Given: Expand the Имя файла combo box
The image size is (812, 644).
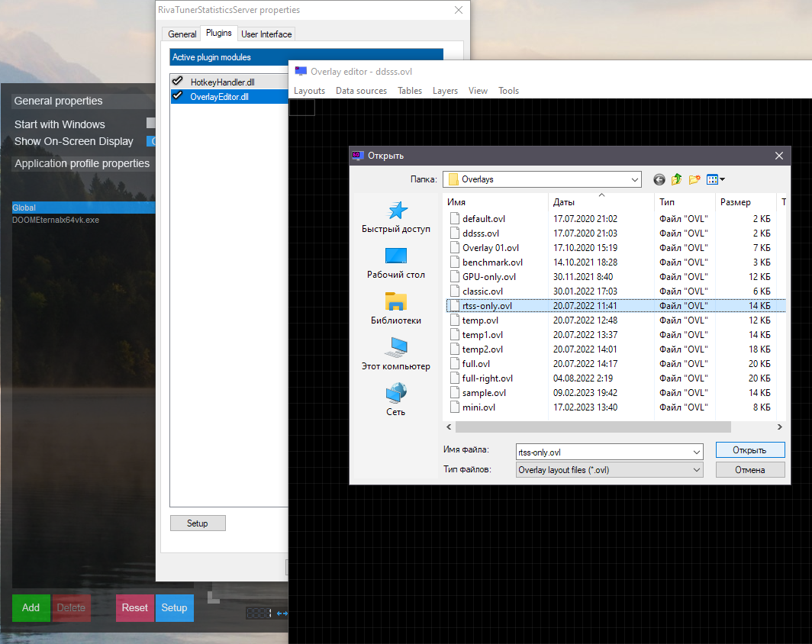Looking at the screenshot, I should pyautogui.click(x=697, y=452).
